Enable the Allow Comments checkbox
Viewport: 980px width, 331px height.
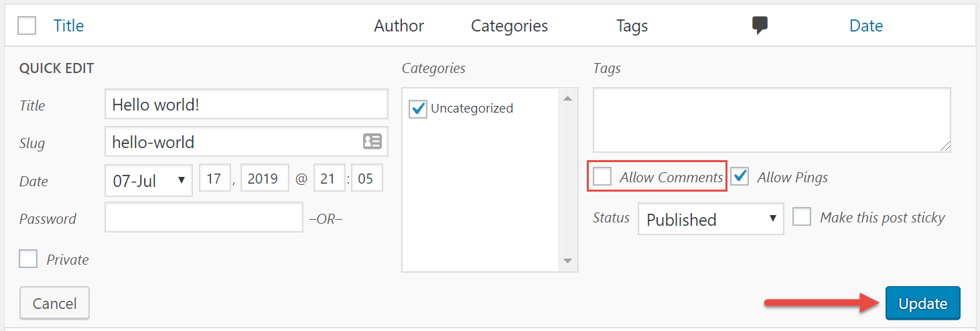pyautogui.click(x=602, y=177)
